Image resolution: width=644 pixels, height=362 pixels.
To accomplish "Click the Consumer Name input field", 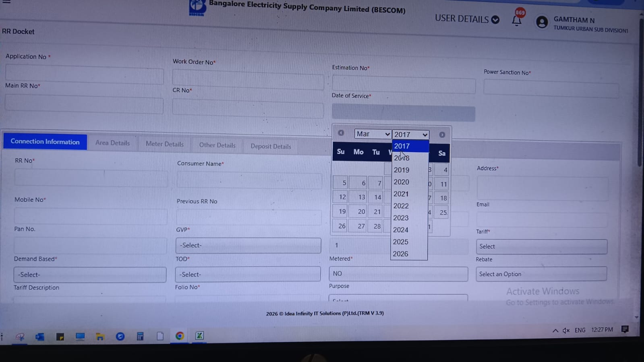I will [x=249, y=180].
